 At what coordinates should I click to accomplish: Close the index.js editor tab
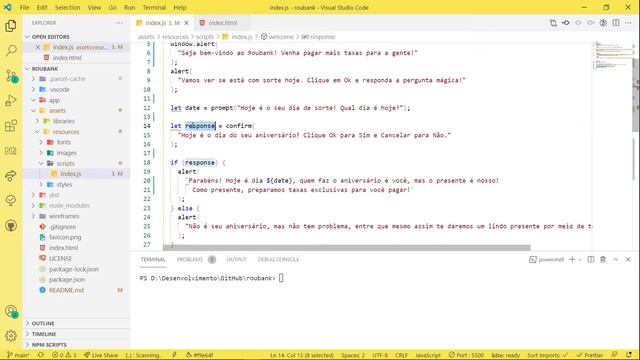click(x=187, y=23)
